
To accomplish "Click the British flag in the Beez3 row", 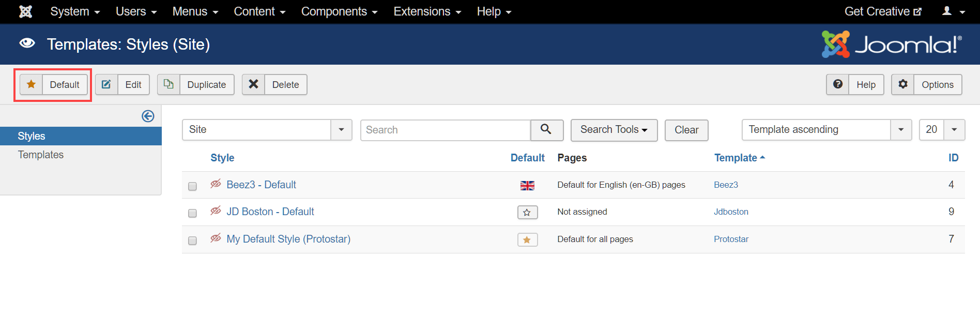I will point(527,185).
